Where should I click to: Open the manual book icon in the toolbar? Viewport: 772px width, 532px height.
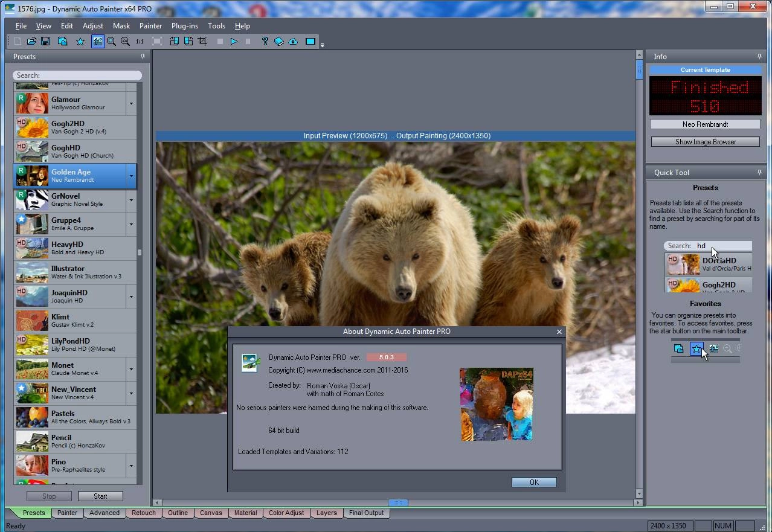coord(279,41)
